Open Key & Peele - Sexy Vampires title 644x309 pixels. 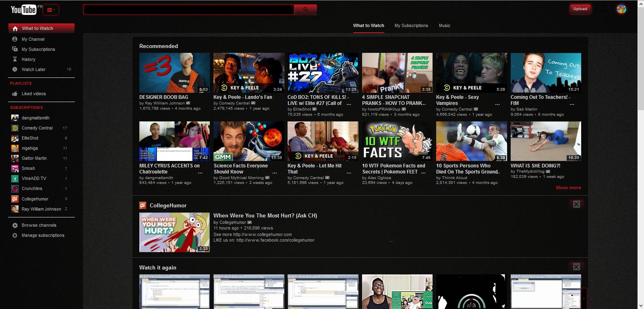(x=458, y=100)
